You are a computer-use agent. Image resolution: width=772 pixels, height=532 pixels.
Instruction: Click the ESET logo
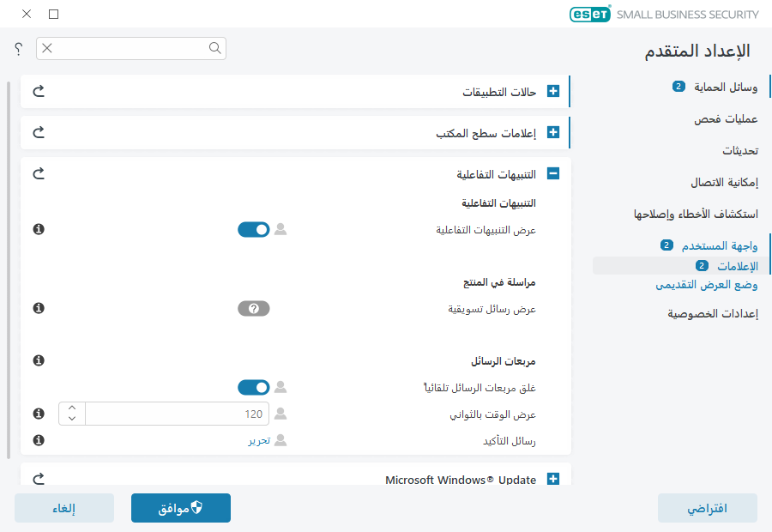(590, 14)
